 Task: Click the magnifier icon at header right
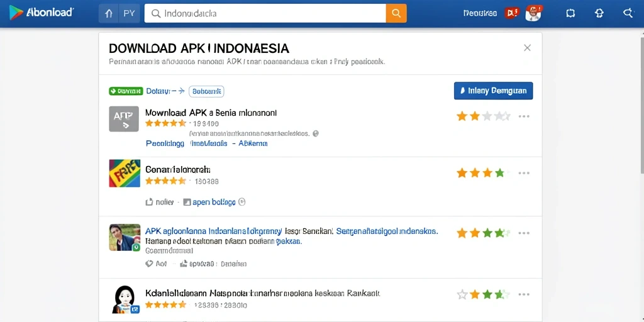click(x=628, y=14)
